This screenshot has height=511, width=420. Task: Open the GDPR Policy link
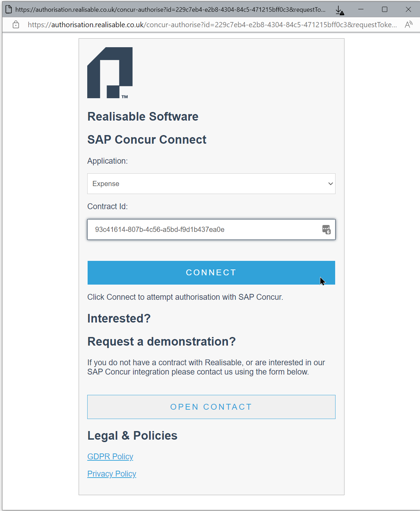110,457
